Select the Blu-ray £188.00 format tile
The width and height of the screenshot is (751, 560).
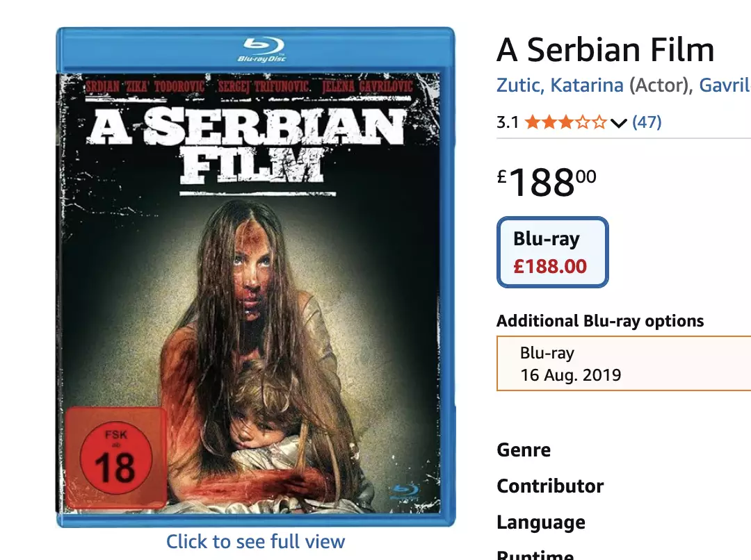[x=552, y=252]
